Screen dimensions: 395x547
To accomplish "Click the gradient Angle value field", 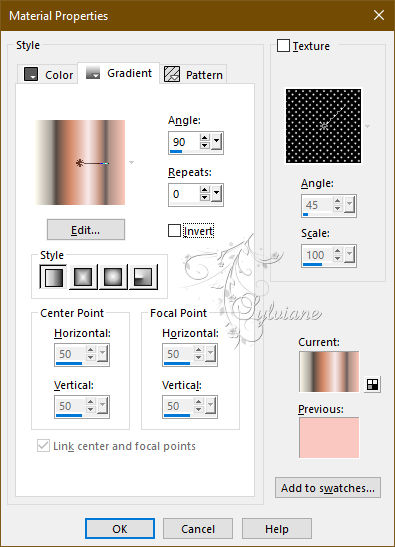I will click(x=184, y=142).
